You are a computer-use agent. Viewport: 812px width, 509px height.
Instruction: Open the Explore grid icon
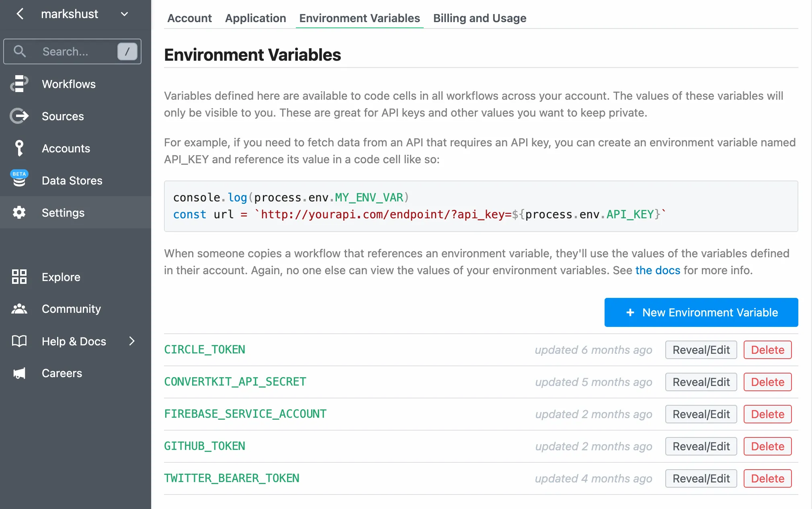click(x=19, y=277)
